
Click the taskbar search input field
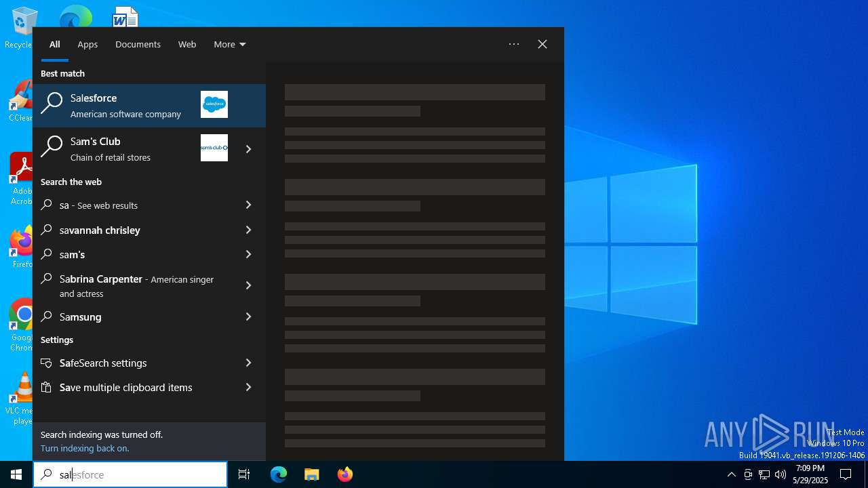point(130,474)
